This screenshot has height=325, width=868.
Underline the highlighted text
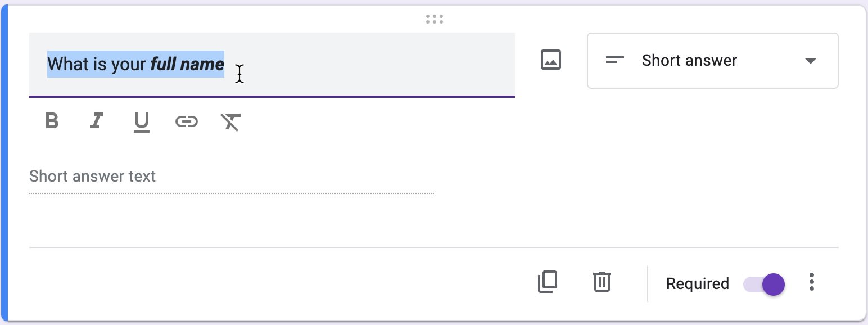(x=141, y=121)
